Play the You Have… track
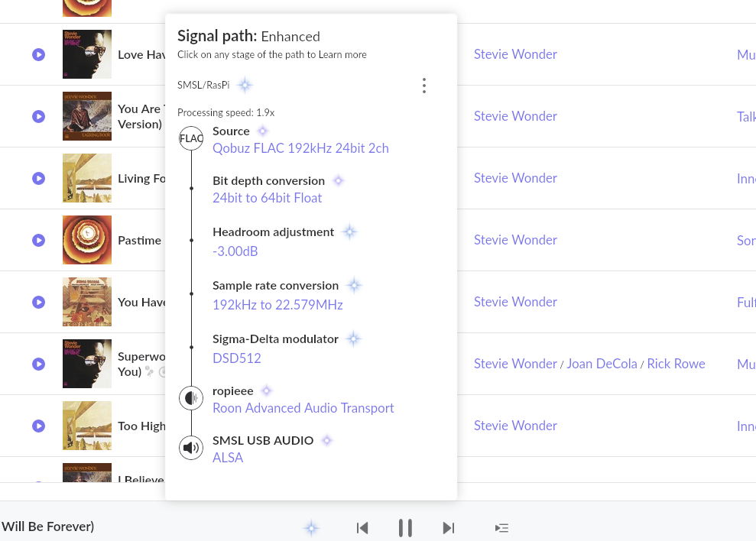Viewport: 756px width, 541px height. pyautogui.click(x=38, y=302)
